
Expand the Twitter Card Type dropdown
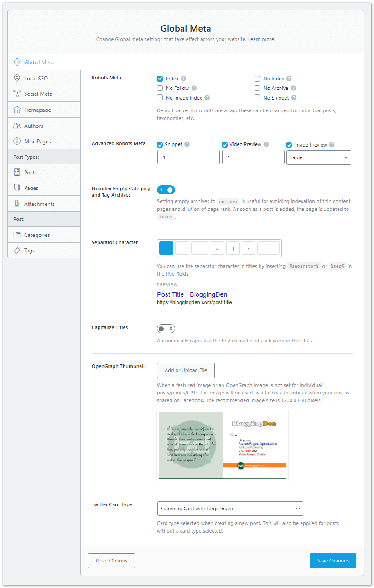(230, 509)
